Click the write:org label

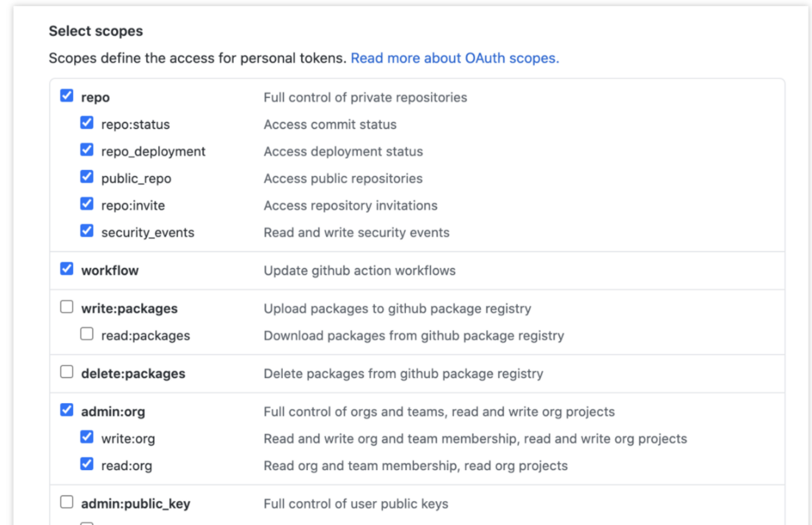pyautogui.click(x=128, y=438)
